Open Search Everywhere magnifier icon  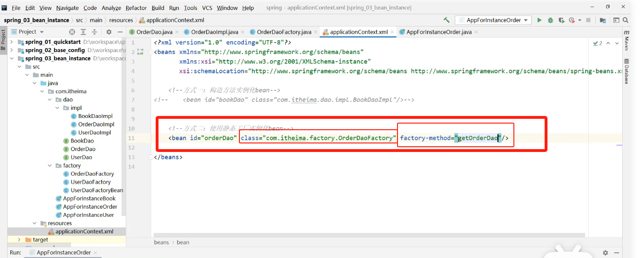626,20
